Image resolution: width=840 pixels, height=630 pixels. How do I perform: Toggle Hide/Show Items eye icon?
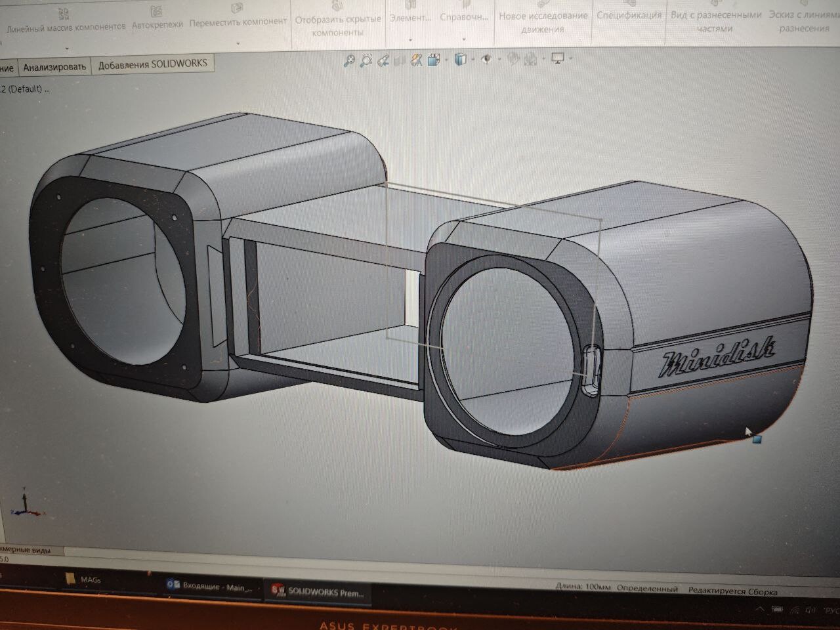click(x=486, y=59)
